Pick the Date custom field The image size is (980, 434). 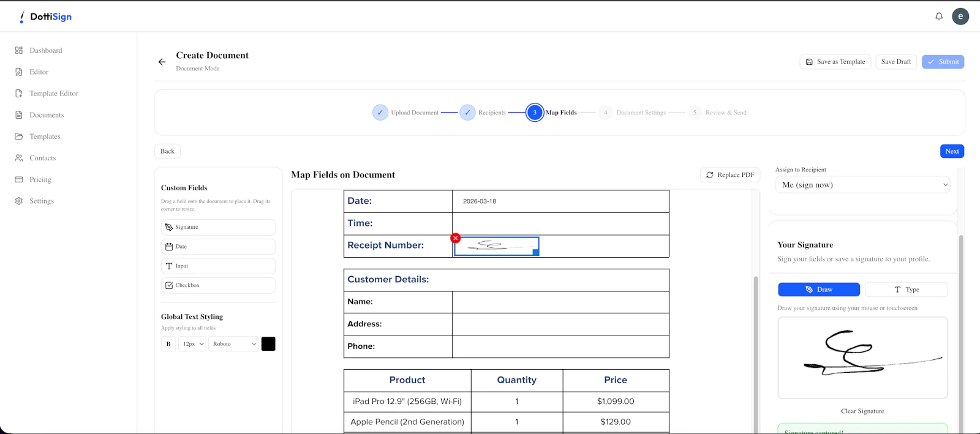(218, 247)
